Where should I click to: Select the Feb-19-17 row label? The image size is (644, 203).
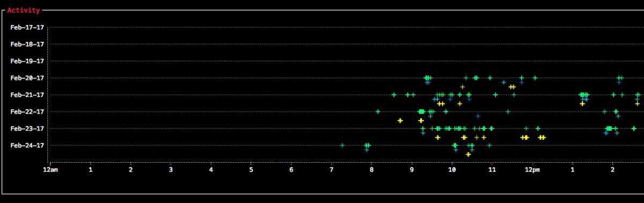tap(27, 61)
